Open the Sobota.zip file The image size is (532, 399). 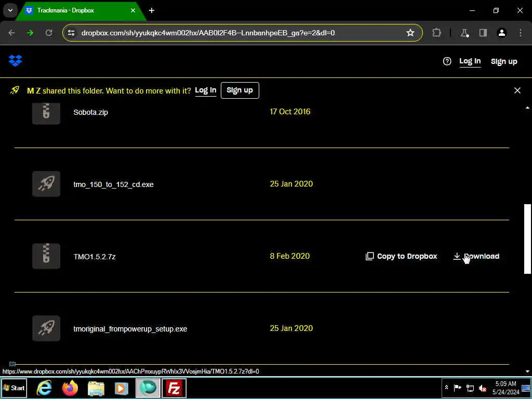90,112
